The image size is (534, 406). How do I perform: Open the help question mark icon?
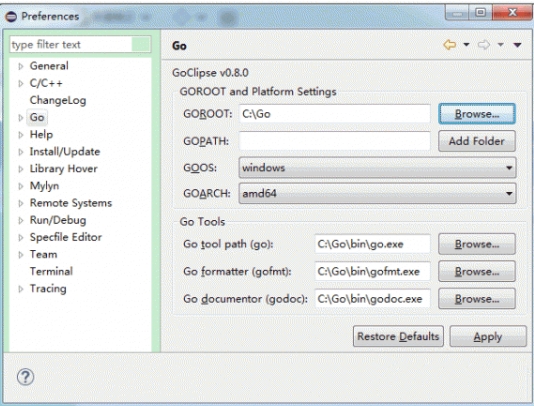pos(26,377)
